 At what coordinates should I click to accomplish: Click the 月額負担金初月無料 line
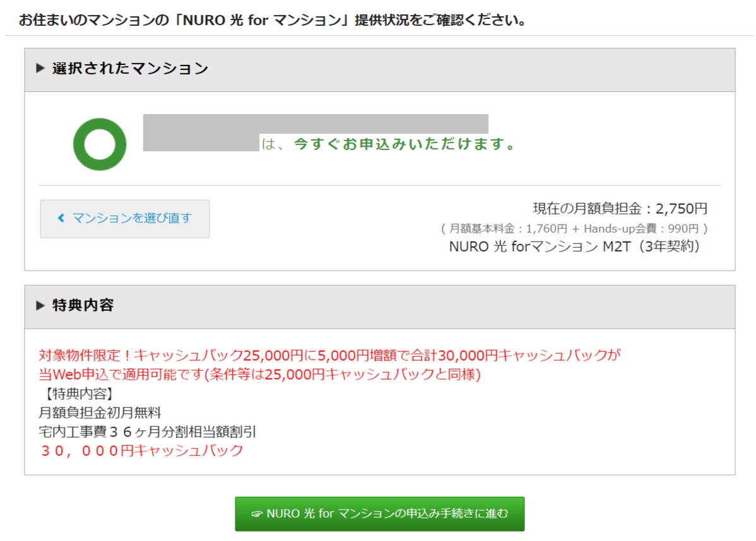pyautogui.click(x=100, y=412)
